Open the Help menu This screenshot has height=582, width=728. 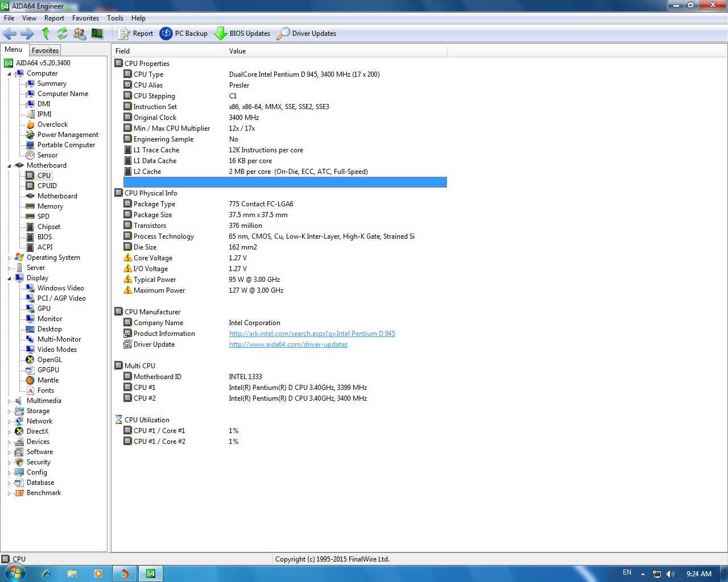(138, 18)
